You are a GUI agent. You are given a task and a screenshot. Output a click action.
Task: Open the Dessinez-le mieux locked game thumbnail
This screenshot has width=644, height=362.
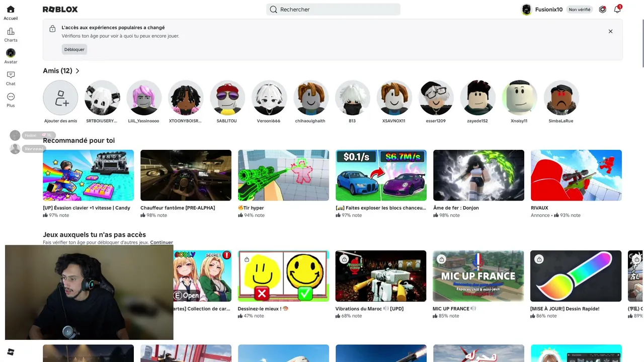click(x=284, y=276)
